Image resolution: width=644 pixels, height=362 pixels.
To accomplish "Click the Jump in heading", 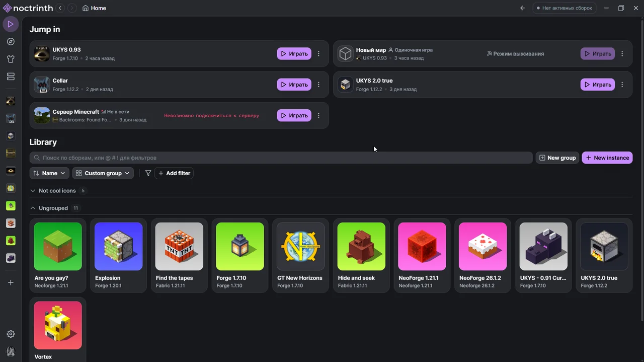I will (x=45, y=29).
